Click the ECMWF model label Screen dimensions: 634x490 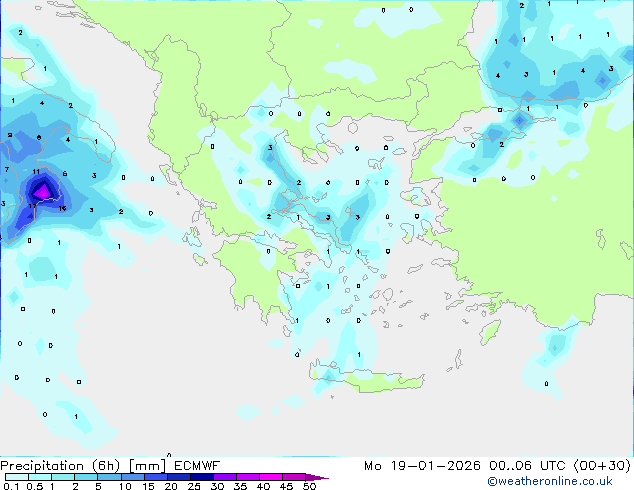click(197, 466)
